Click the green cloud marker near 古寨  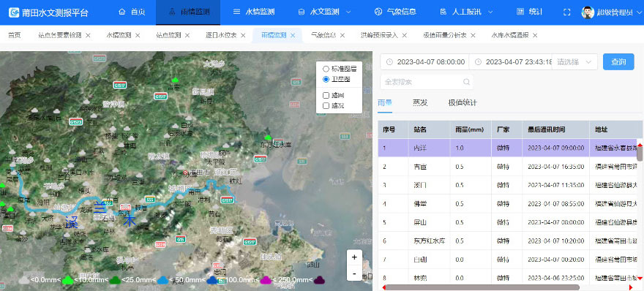(x=176, y=80)
